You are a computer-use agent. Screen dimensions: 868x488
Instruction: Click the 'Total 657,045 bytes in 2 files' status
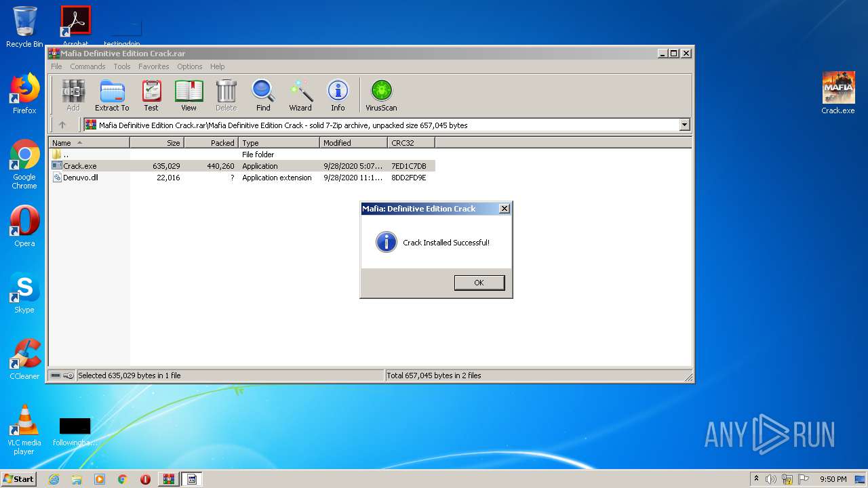coord(433,375)
